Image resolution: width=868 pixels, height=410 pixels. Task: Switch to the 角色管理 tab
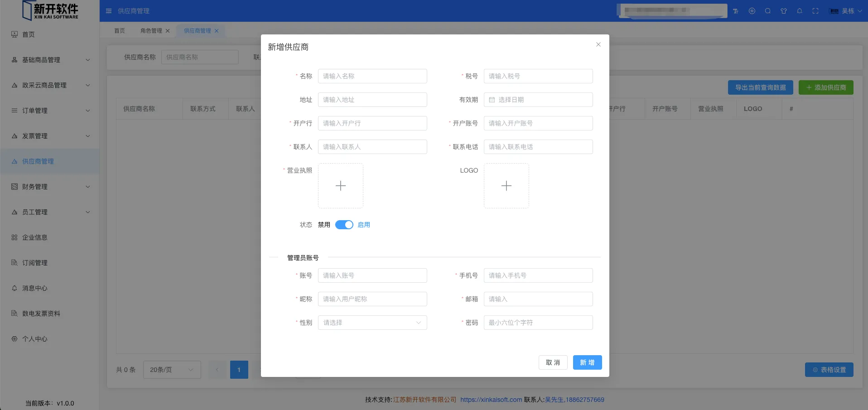pos(151,31)
